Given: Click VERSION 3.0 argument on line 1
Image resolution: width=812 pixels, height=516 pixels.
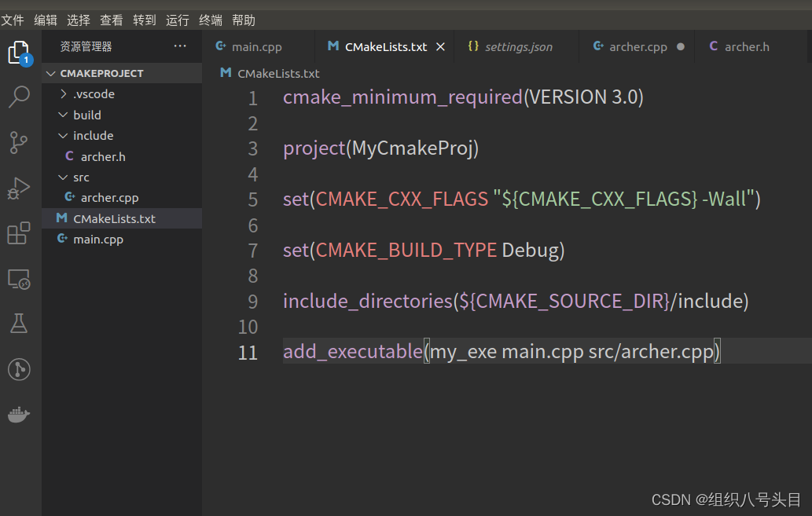Looking at the screenshot, I should click(583, 97).
